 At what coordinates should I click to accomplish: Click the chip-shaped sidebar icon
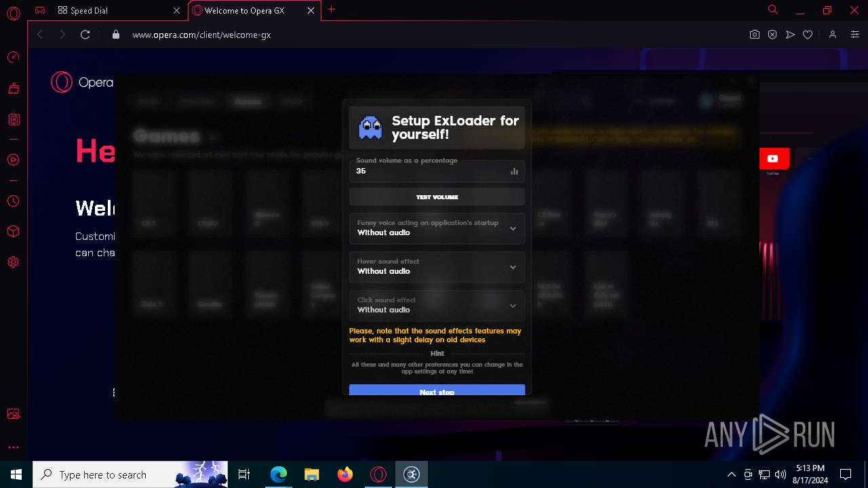(x=13, y=119)
